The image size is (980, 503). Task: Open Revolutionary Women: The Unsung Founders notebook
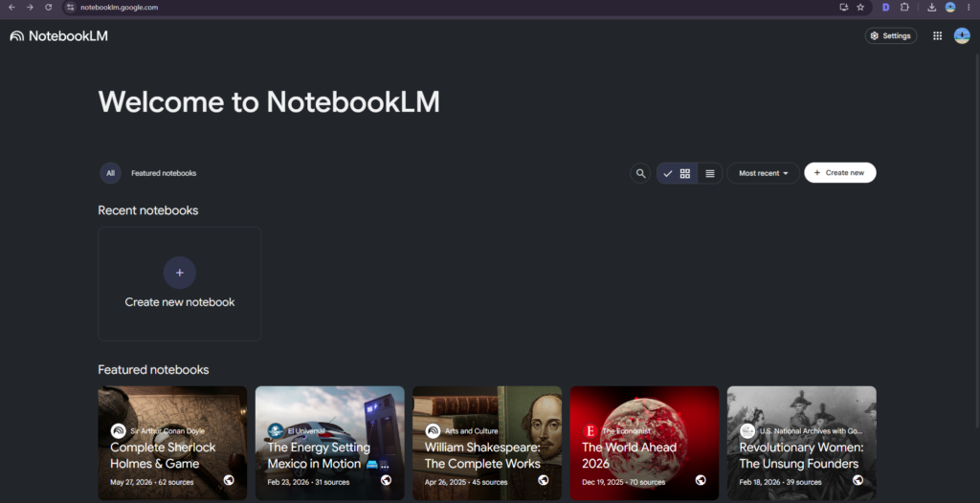click(x=801, y=443)
